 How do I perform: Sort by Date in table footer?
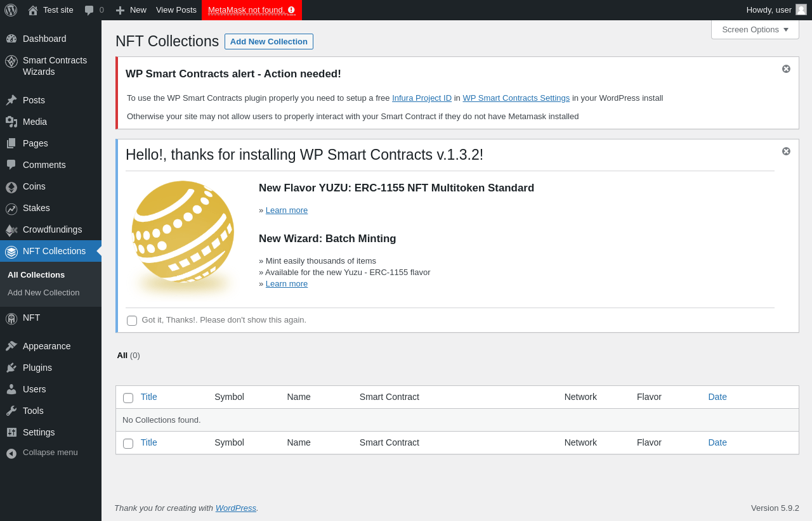pos(717,442)
